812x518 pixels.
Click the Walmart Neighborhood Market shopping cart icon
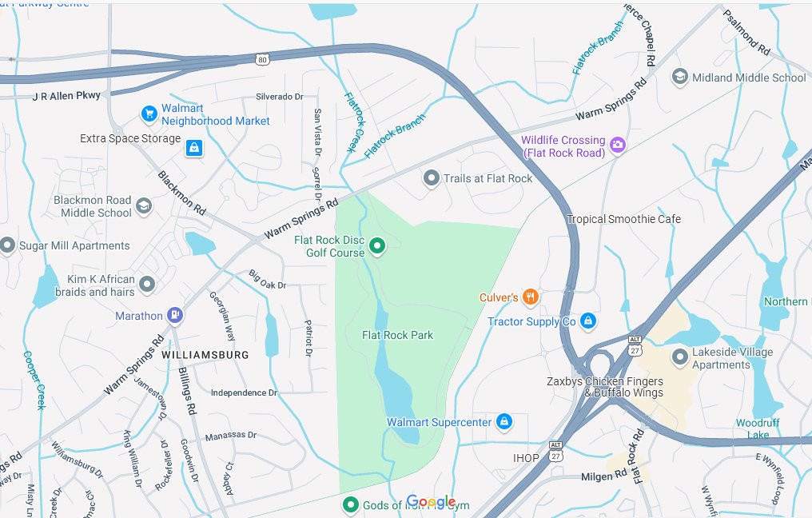click(149, 114)
